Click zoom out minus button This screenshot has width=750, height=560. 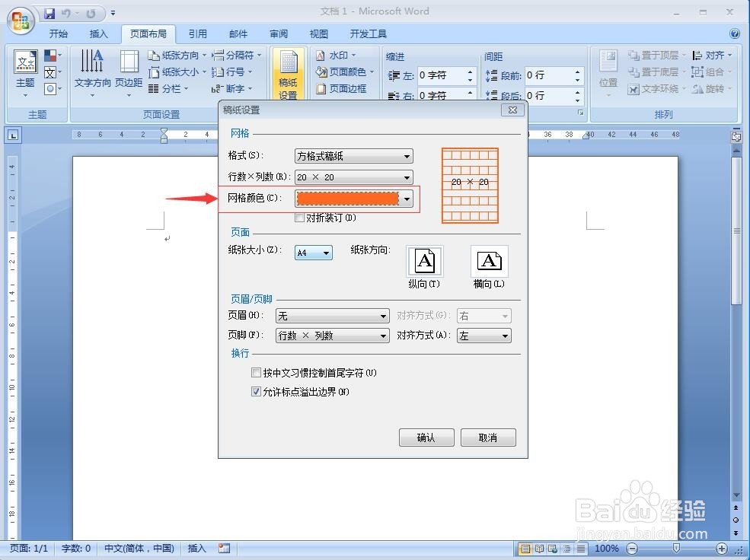tap(632, 549)
